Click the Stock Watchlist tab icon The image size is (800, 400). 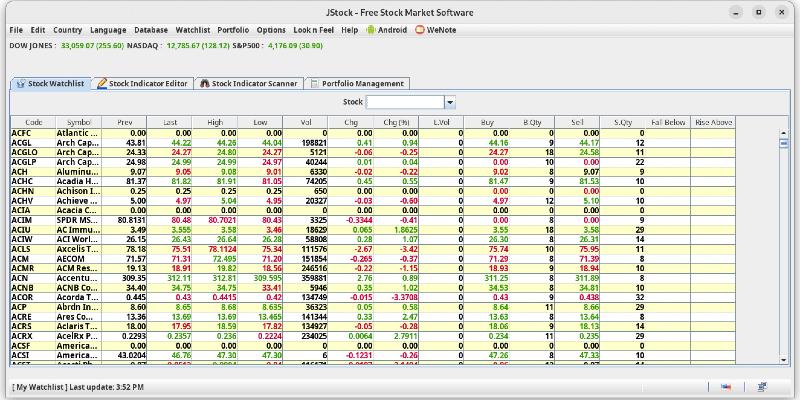coord(21,84)
